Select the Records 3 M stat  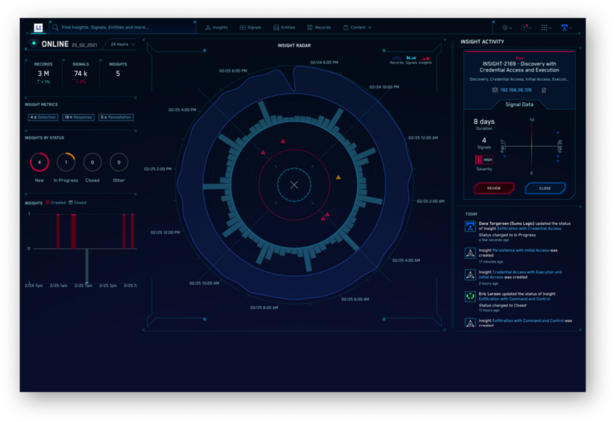point(43,73)
